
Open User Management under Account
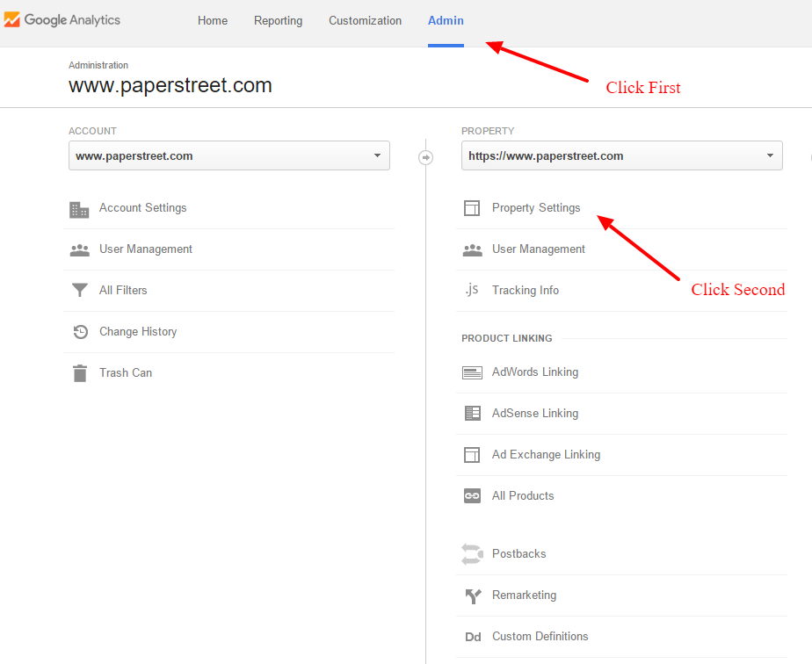pyautogui.click(x=146, y=249)
